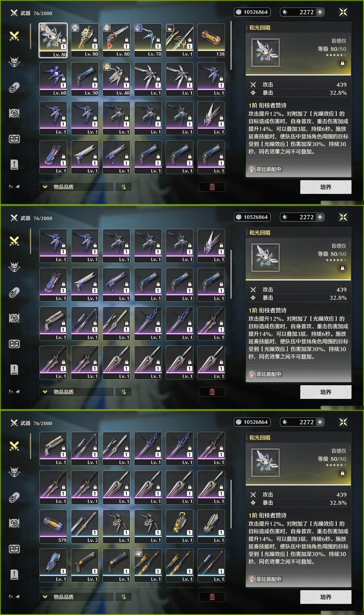
Task: Select the Lv. 50 pistol weapon icon
Action: point(85,79)
